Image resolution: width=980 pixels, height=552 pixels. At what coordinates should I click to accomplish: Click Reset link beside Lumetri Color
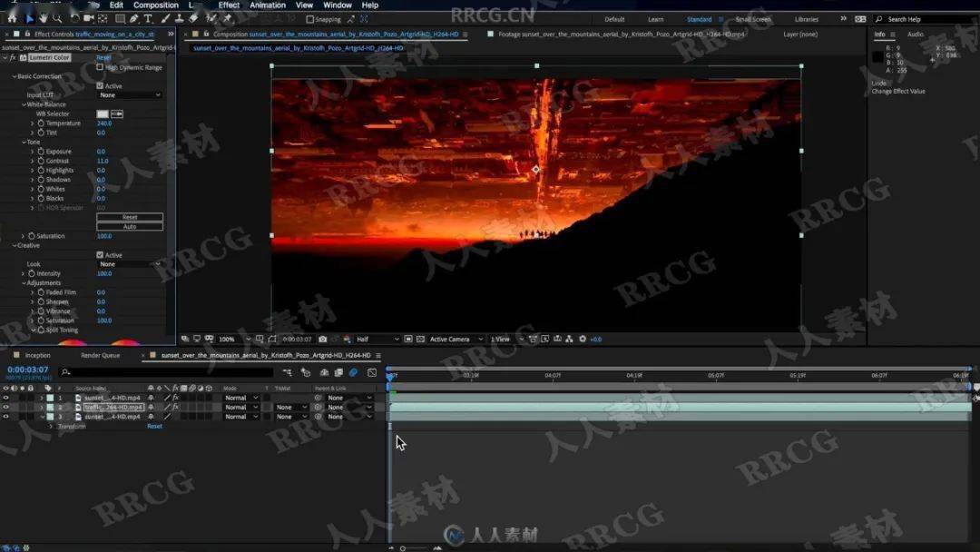point(103,57)
